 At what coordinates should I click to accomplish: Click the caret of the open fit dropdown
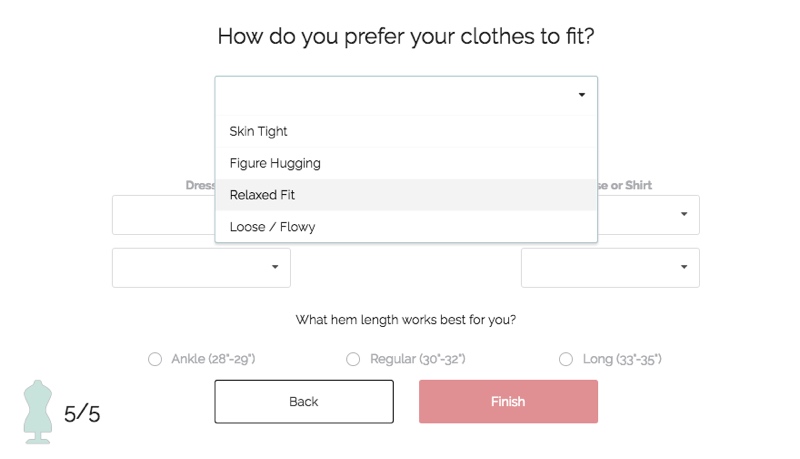(582, 95)
